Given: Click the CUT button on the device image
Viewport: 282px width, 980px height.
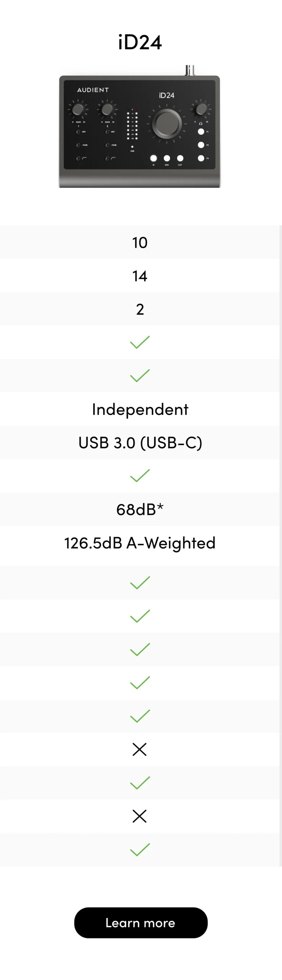Looking at the screenshot, I should click(x=180, y=158).
